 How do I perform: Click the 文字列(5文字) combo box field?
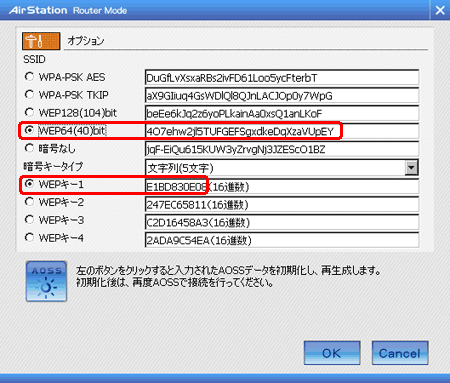pos(275,168)
